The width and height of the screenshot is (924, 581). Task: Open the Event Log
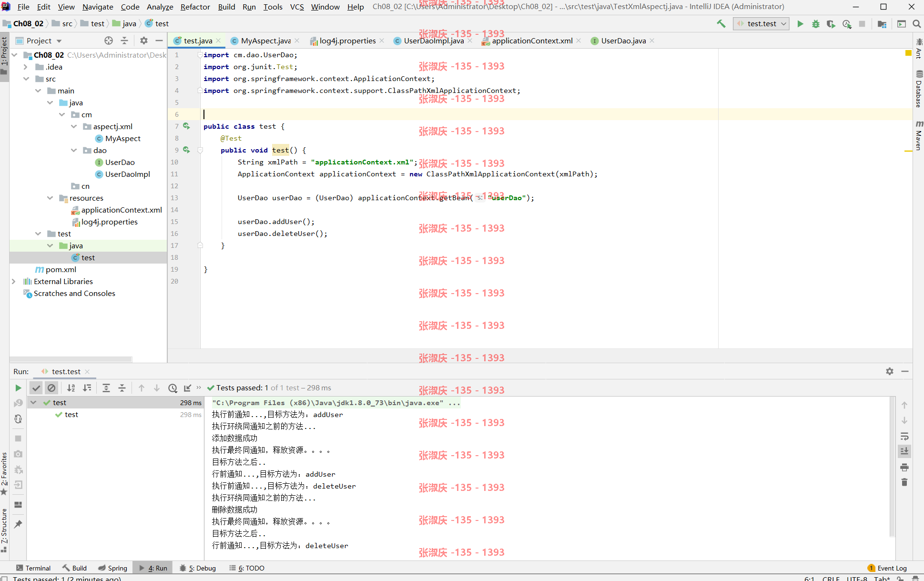[x=887, y=568]
